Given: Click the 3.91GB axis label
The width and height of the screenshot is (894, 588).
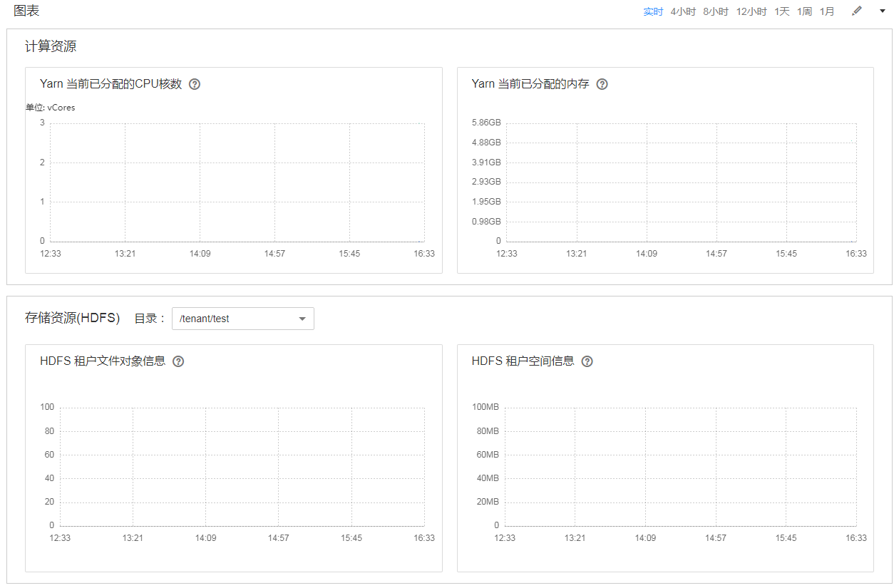Looking at the screenshot, I should click(486, 163).
